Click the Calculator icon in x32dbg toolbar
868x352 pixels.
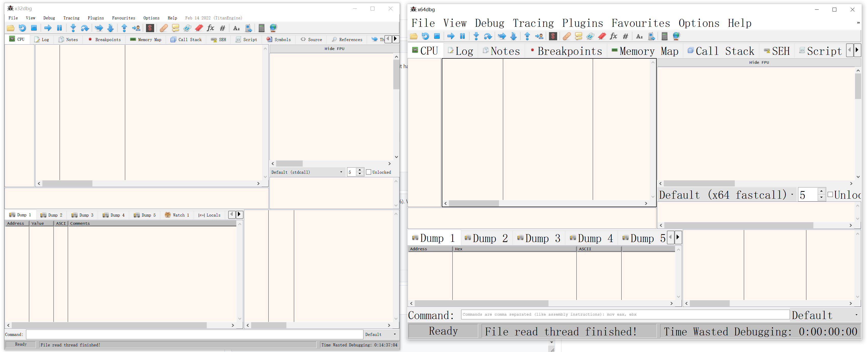pyautogui.click(x=262, y=28)
